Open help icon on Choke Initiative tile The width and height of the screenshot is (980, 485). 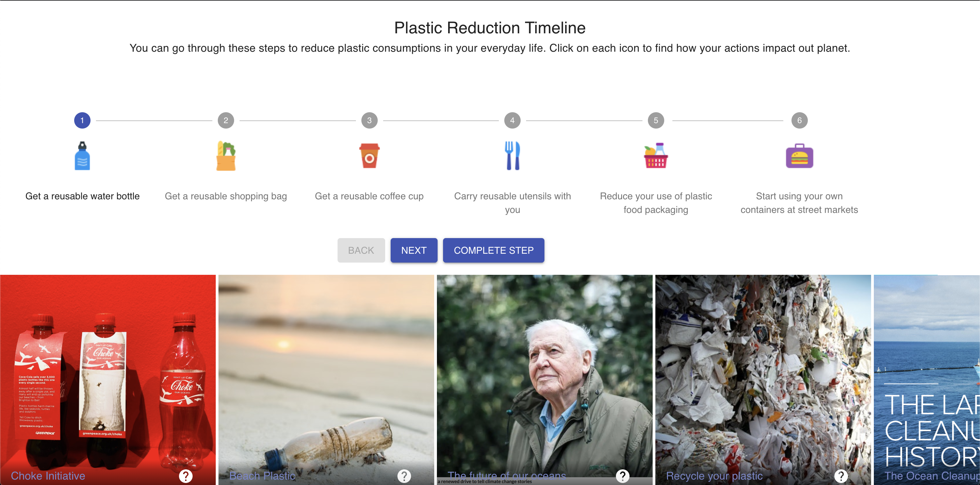(186, 475)
